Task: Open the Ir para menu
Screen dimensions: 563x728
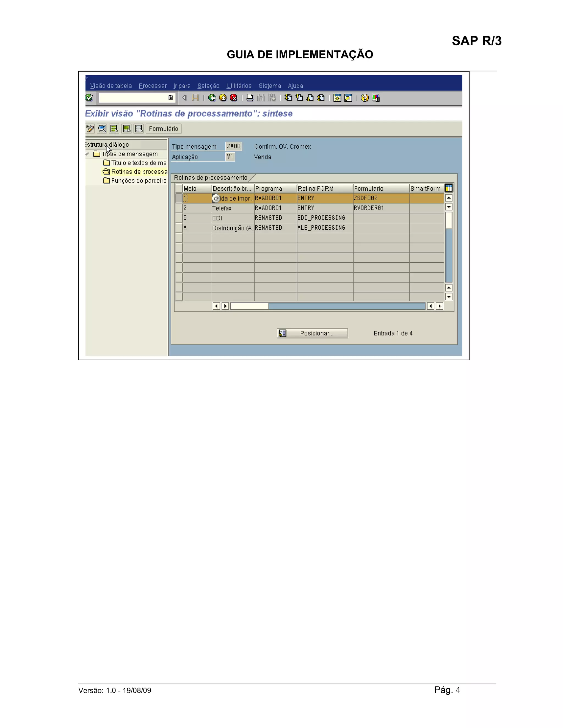Action: [182, 86]
